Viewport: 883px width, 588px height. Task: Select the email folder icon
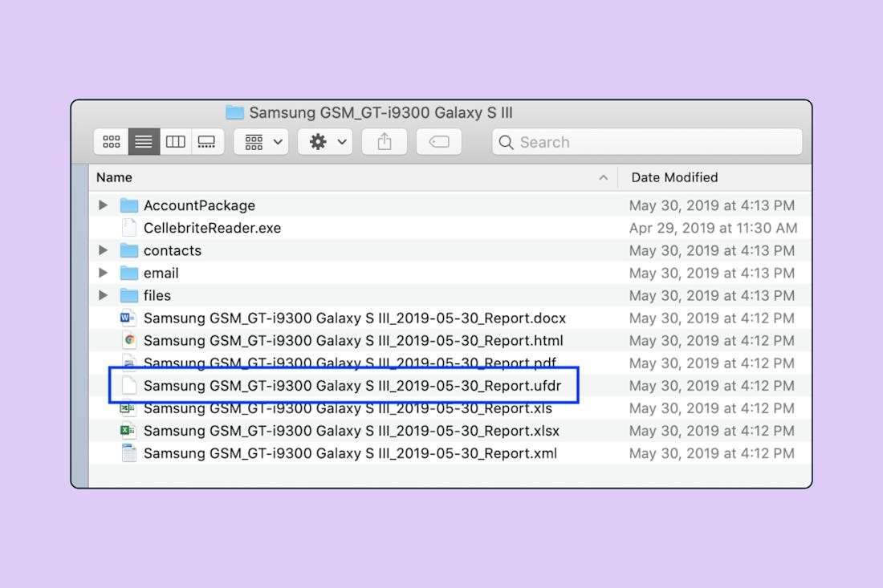point(129,273)
